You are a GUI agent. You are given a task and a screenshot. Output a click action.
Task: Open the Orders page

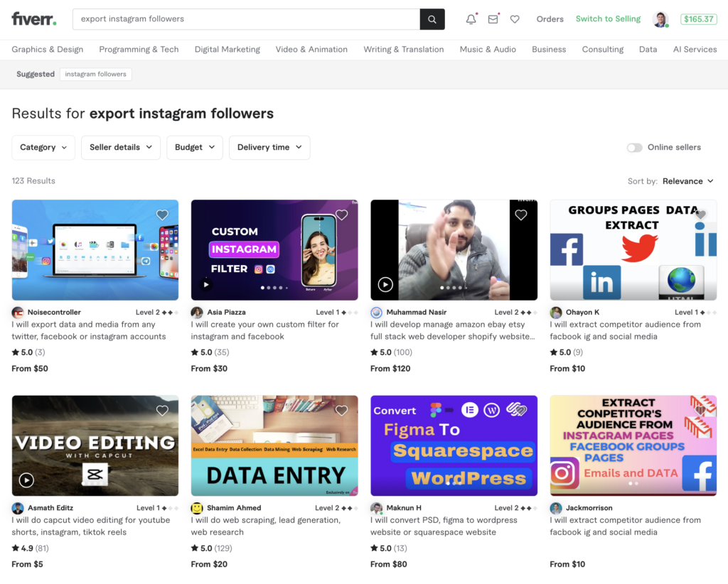point(550,19)
